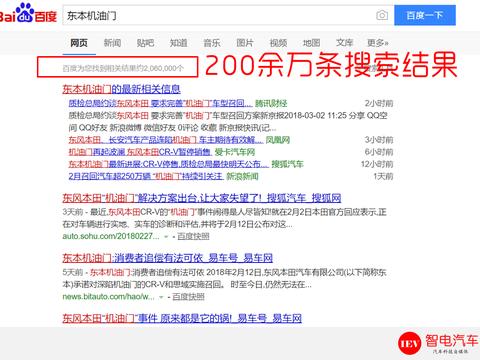Open the 视频 tab
Image resolution: width=480 pixels, height=360 pixels.
point(278,43)
